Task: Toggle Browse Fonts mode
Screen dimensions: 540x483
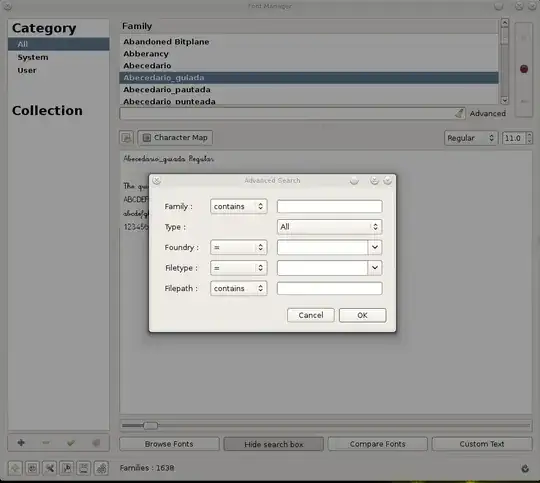Action: (x=169, y=444)
